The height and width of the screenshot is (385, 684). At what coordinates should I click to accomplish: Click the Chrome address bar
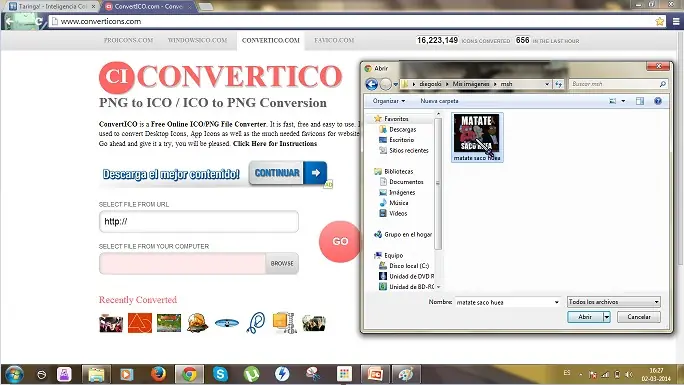(x=349, y=21)
